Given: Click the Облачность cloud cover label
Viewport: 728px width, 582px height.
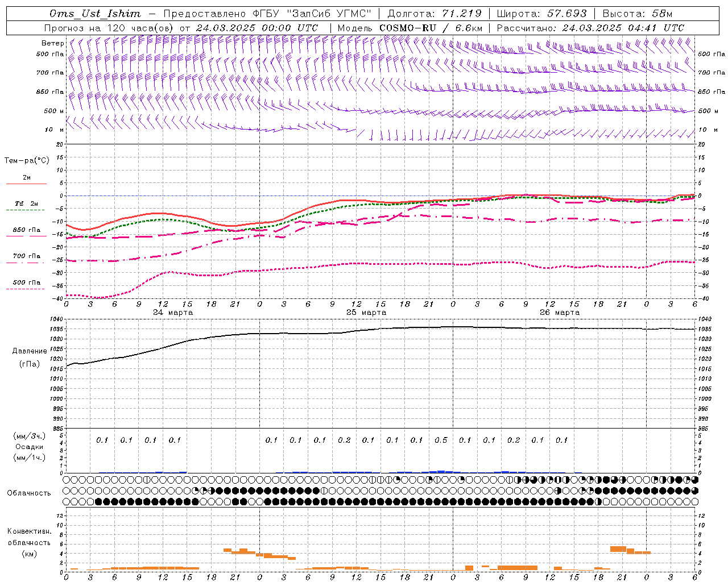Looking at the screenshot, I should pyautogui.click(x=29, y=493).
